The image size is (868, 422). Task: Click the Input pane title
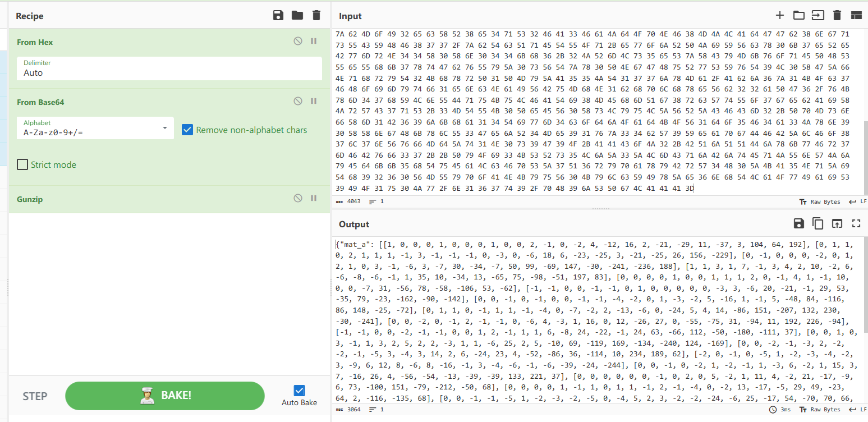(x=350, y=16)
